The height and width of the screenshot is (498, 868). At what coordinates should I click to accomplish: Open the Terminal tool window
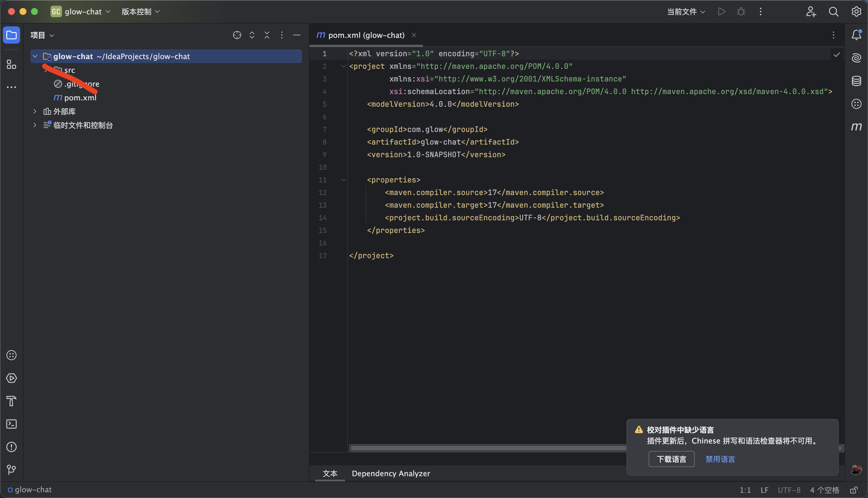click(11, 424)
